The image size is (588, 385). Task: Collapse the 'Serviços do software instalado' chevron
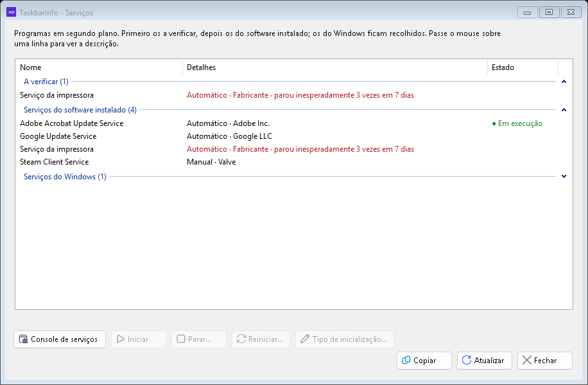pyautogui.click(x=564, y=110)
